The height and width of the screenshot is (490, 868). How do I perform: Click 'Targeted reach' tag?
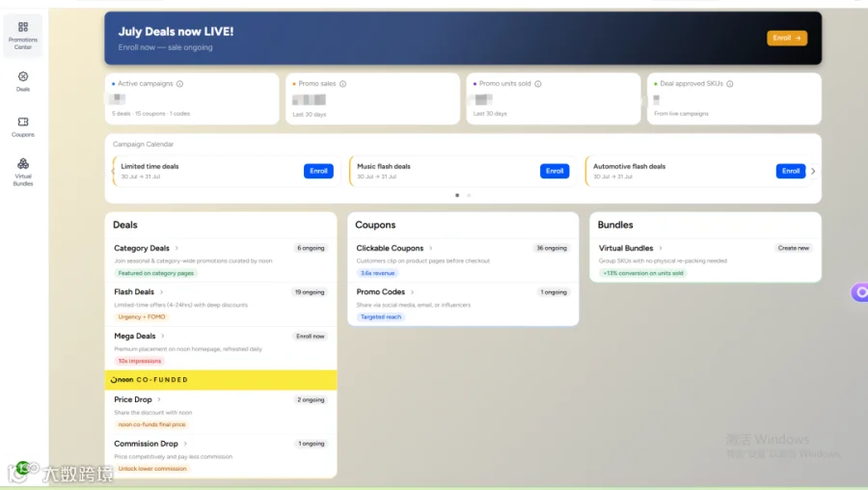click(x=381, y=316)
